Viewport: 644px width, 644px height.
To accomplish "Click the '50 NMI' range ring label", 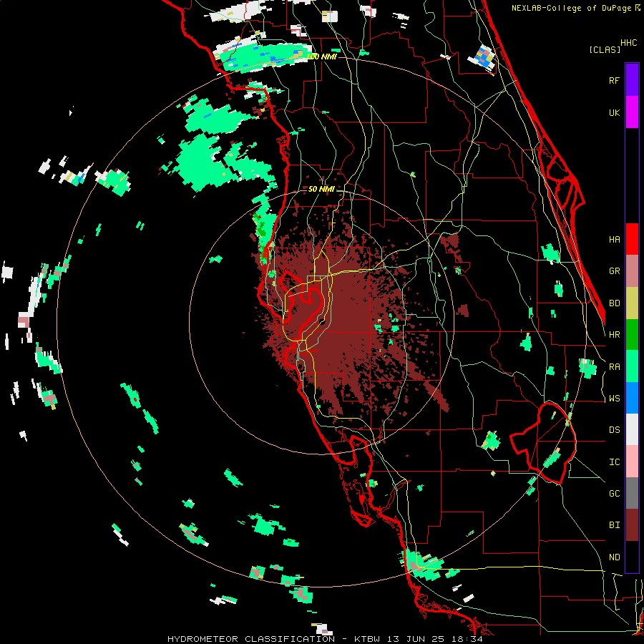I will point(321,189).
